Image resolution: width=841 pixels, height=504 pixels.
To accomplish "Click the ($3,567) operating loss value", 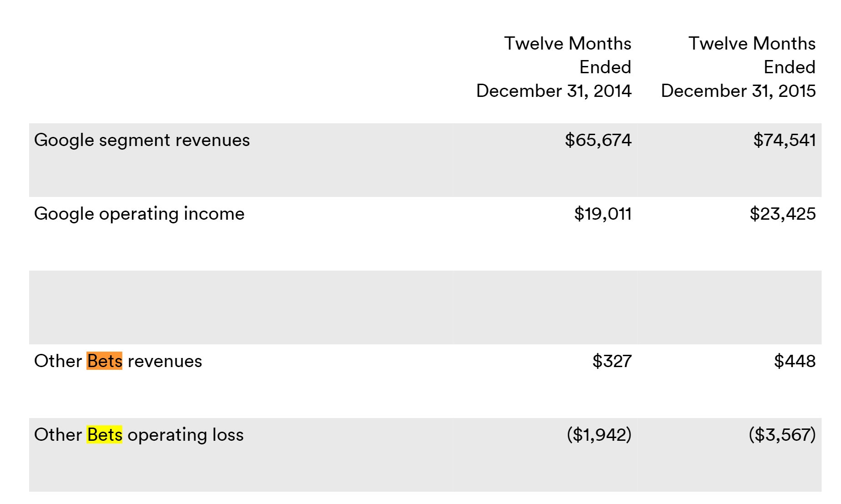I will (x=781, y=435).
